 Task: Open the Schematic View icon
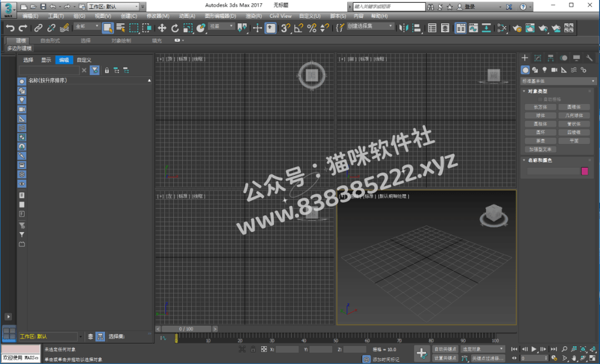[x=486, y=28]
